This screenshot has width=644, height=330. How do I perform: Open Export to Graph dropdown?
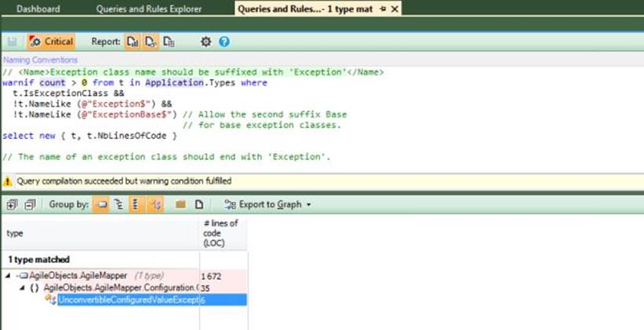(x=267, y=205)
